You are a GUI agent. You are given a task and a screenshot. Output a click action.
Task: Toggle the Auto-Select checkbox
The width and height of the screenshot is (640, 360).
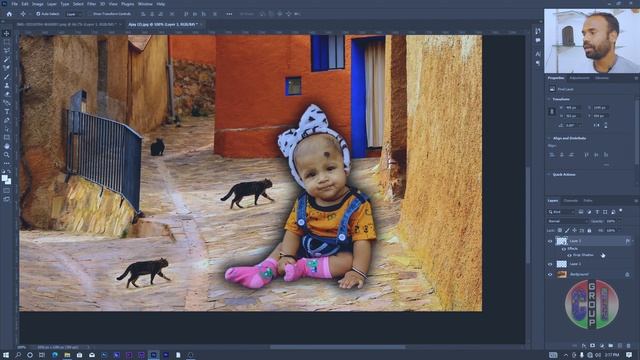click(x=38, y=14)
